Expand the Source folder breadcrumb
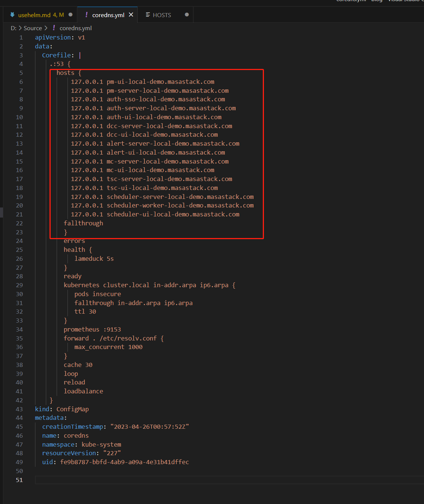Viewport: 424px width, 504px height. click(33, 28)
